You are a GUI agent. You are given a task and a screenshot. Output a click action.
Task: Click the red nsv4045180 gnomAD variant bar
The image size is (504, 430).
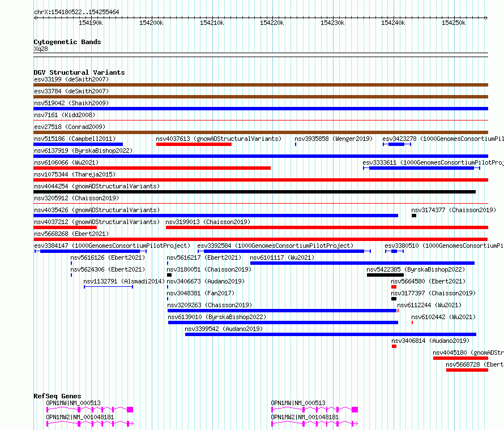coord(460,358)
